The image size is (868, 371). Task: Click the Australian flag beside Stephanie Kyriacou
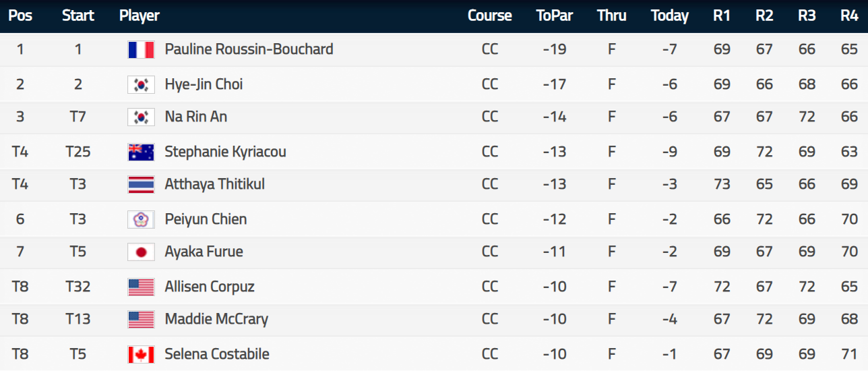pyautogui.click(x=141, y=152)
